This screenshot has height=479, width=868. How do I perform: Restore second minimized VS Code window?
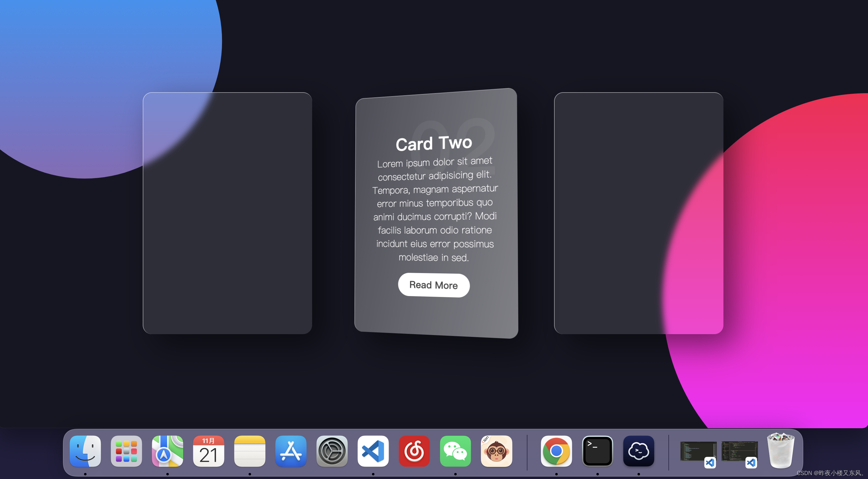[x=739, y=452]
